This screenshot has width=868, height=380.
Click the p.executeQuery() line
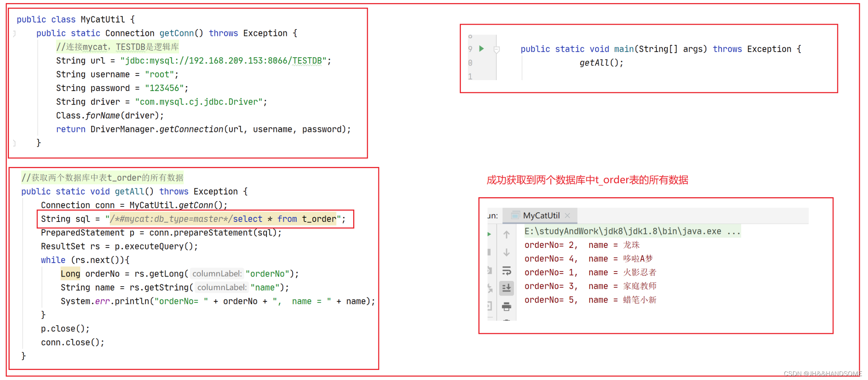[x=119, y=246]
